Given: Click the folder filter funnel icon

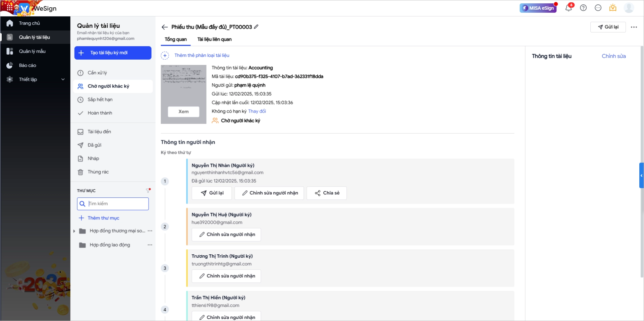Looking at the screenshot, I should coord(148,191).
